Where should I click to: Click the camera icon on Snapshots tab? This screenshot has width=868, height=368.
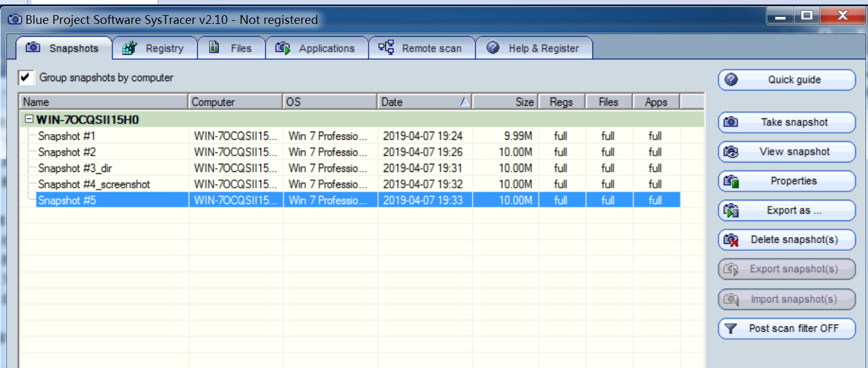(x=33, y=48)
